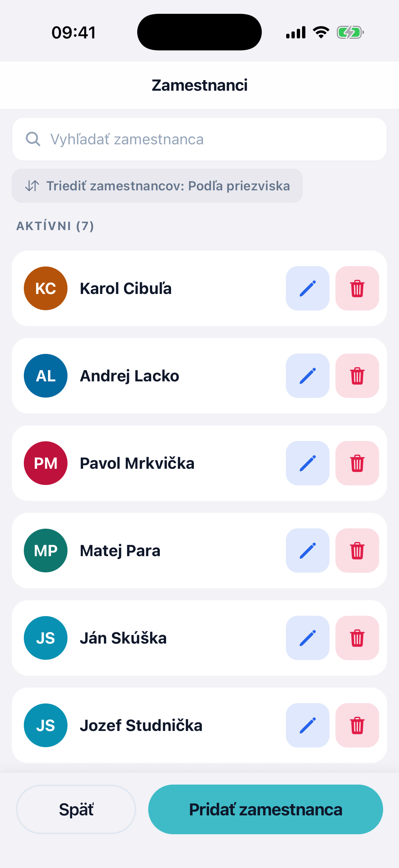Edit Matej Para's employee record
The width and height of the screenshot is (399, 868).
[307, 550]
